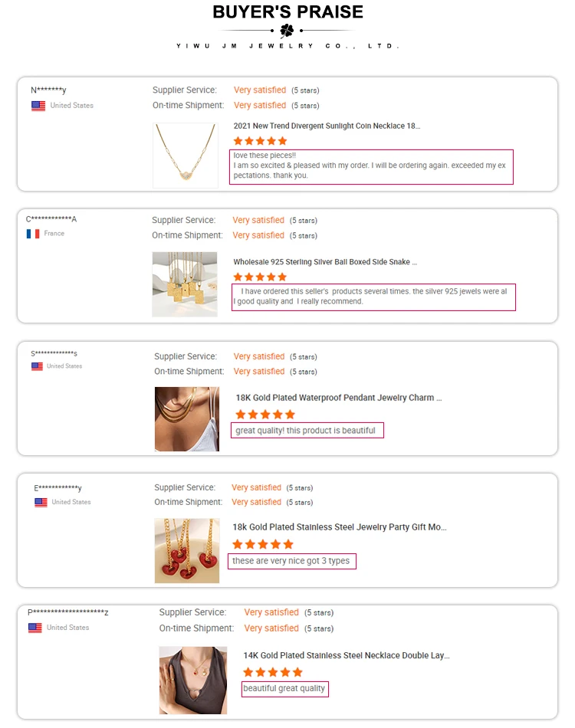Open the double layer necklace model thumbnail
575x728 pixels.
192,680
